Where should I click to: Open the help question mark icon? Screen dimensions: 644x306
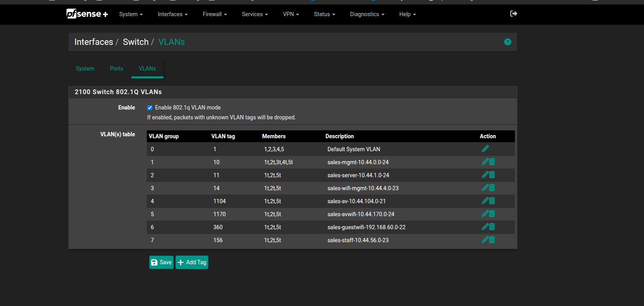[x=507, y=42]
